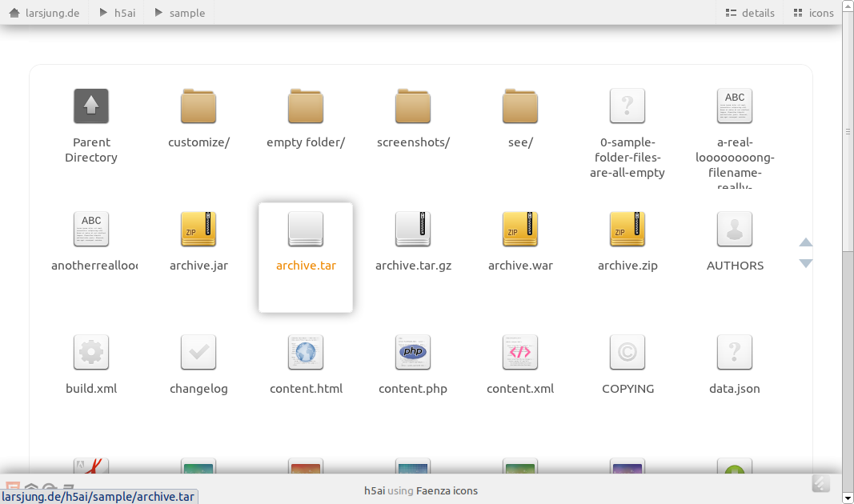Click the data.json filename text
Viewport: 854px width, 504px height.
tap(735, 389)
